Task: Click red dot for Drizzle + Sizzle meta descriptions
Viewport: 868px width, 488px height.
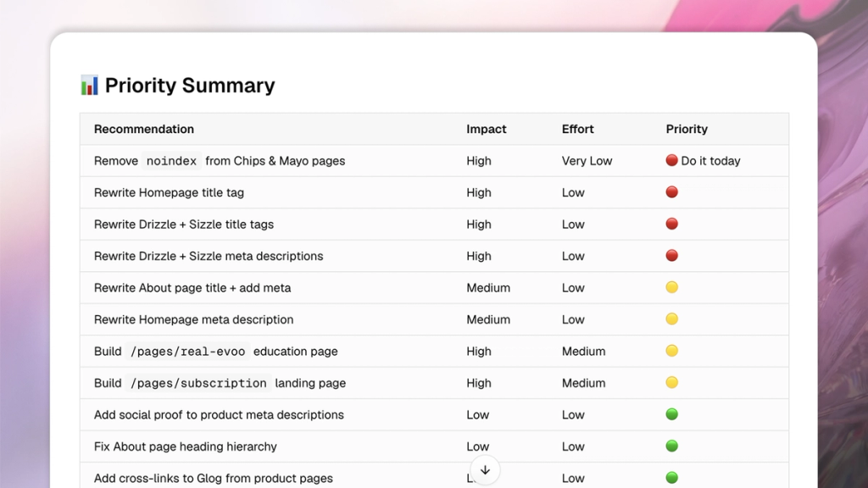Action: [x=671, y=256]
